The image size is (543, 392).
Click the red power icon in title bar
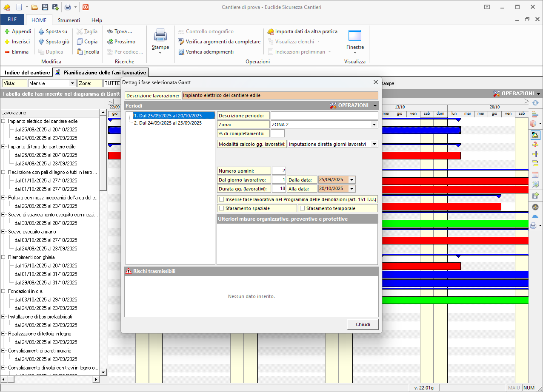[86, 7]
